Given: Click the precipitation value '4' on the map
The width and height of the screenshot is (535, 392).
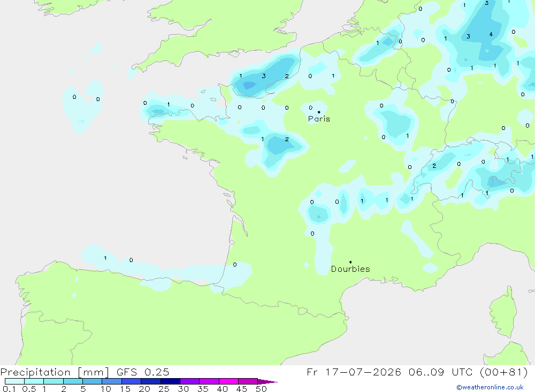Looking at the screenshot, I should [491, 34].
